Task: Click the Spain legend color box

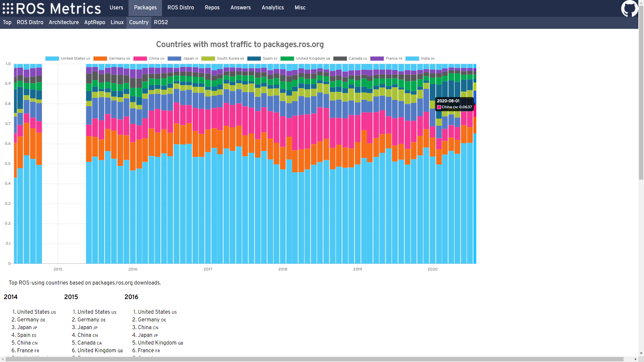Action: coord(254,59)
